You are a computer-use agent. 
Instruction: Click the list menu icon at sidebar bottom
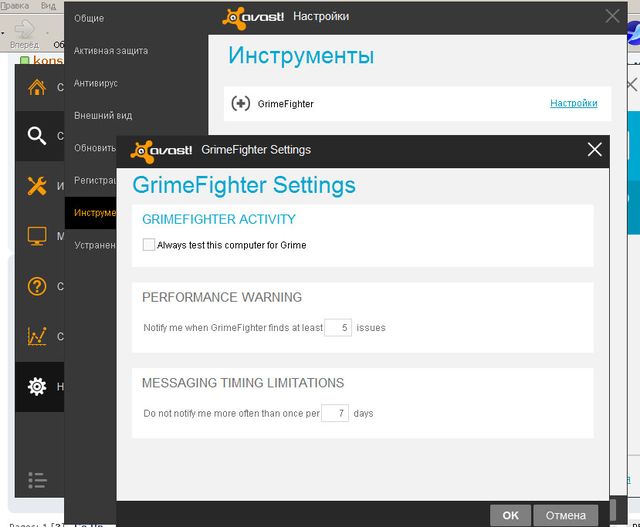[37, 480]
